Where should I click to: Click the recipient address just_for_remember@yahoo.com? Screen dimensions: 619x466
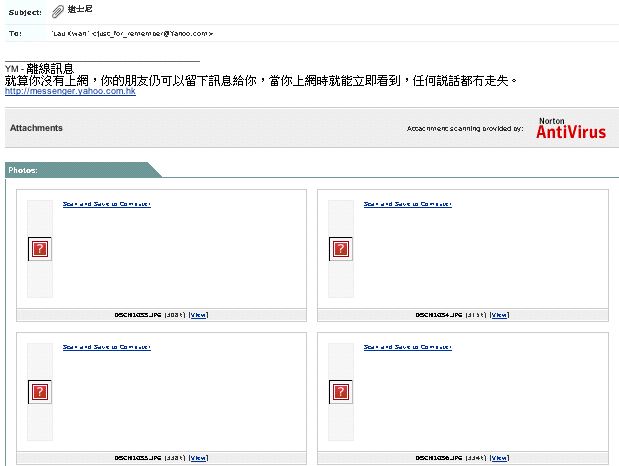point(152,34)
